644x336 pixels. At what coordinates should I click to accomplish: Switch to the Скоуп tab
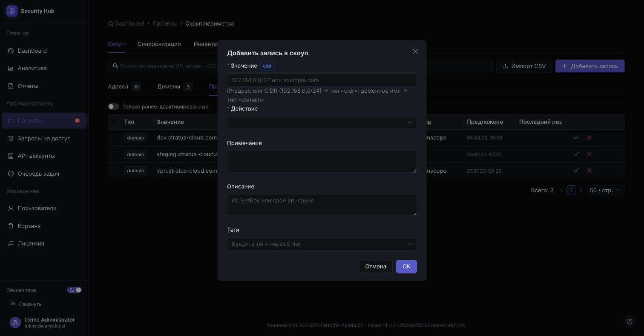tap(116, 44)
